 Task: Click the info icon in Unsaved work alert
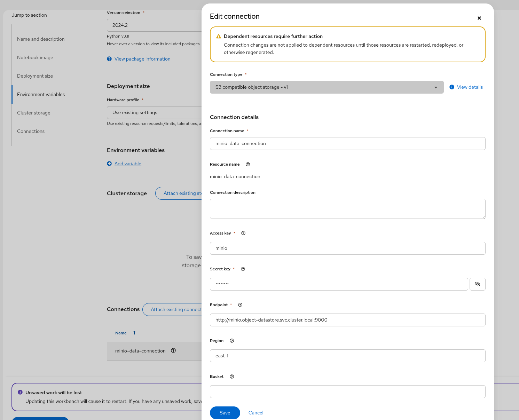20,392
